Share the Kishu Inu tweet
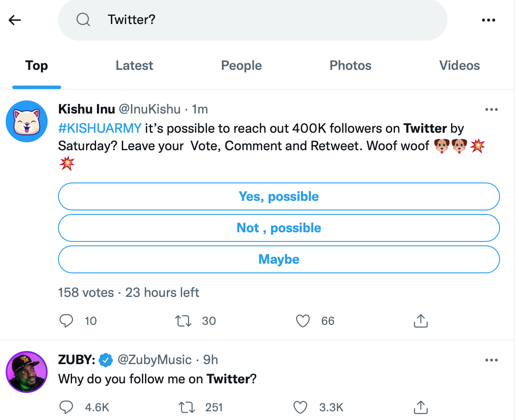 (x=420, y=321)
